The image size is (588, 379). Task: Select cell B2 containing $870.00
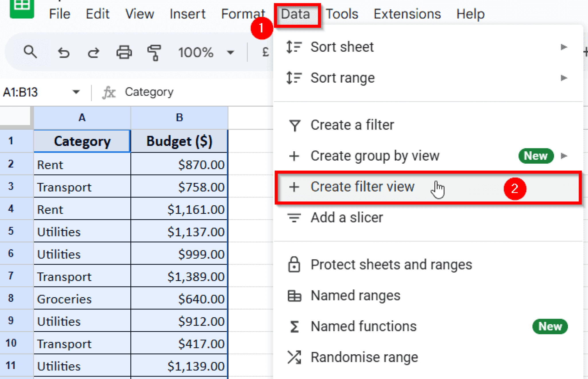pyautogui.click(x=179, y=164)
